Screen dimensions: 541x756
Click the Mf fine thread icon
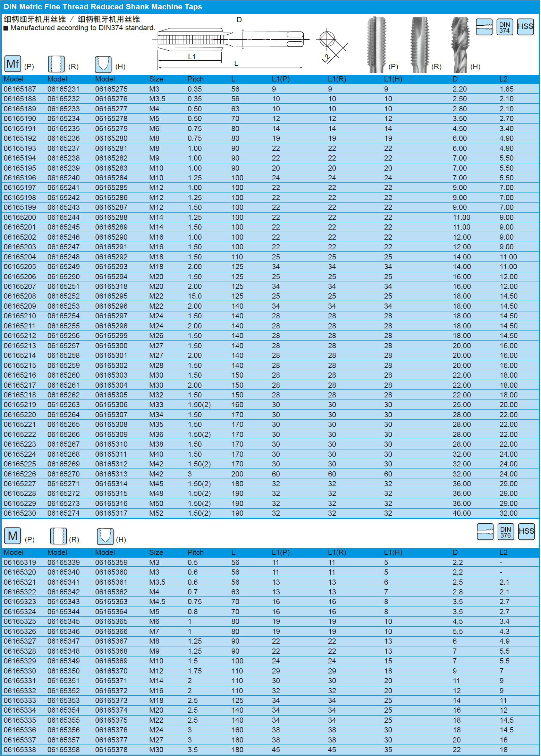pyautogui.click(x=12, y=64)
